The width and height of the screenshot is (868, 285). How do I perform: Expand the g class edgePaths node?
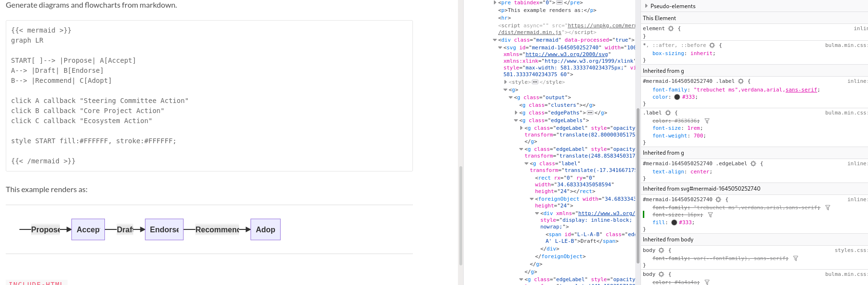pos(516,113)
